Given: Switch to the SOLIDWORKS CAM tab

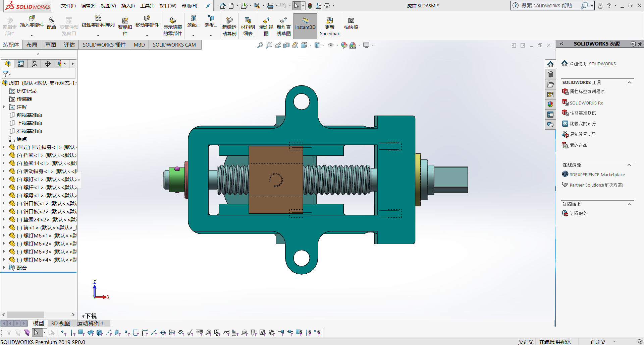Looking at the screenshot, I should pyautogui.click(x=174, y=45).
